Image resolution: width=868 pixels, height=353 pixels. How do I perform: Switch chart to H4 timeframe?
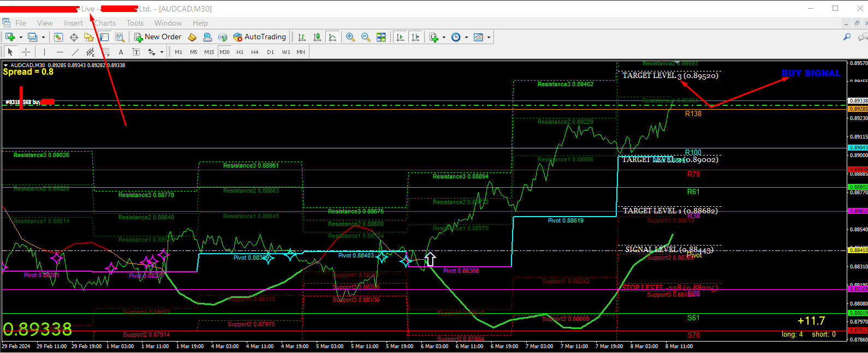(255, 52)
